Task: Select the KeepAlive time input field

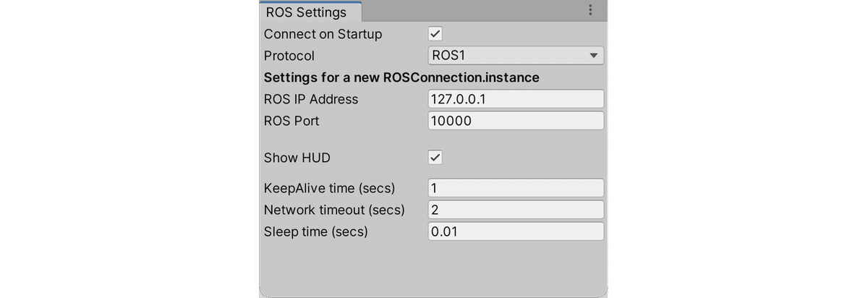Action: [516, 188]
